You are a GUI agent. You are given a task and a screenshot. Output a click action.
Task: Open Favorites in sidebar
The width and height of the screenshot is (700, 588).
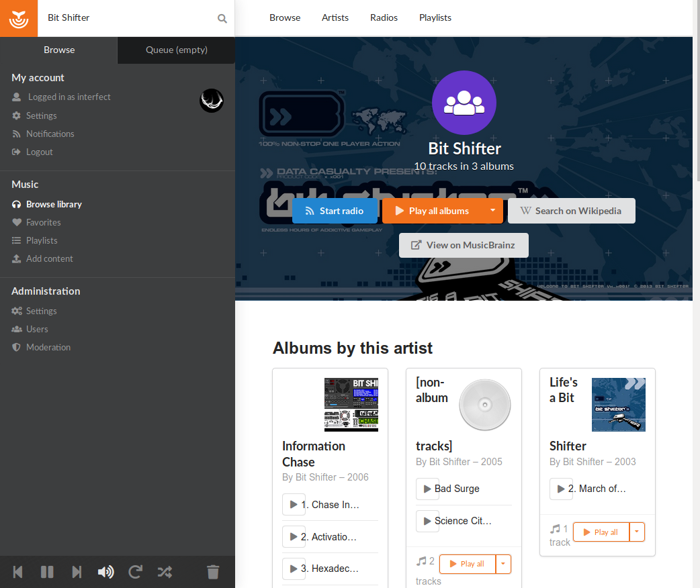click(43, 222)
